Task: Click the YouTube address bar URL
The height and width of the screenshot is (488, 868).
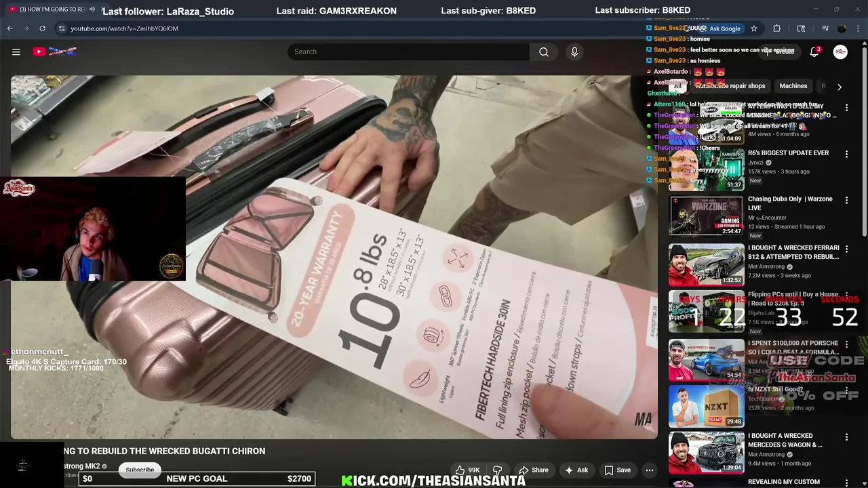Action: point(125,28)
